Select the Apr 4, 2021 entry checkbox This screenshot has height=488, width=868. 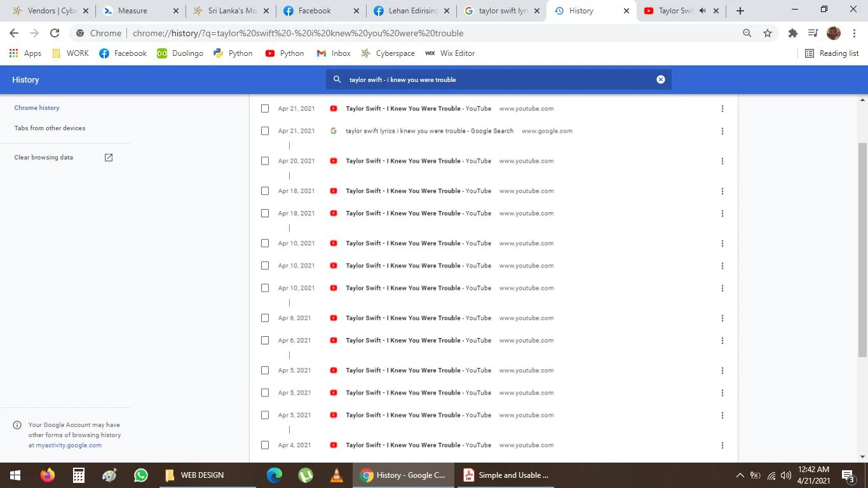(265, 445)
